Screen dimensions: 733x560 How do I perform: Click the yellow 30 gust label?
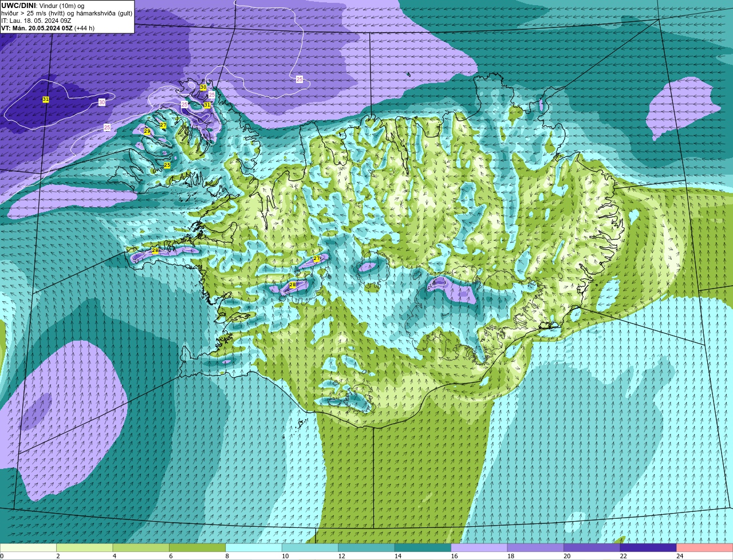click(203, 87)
